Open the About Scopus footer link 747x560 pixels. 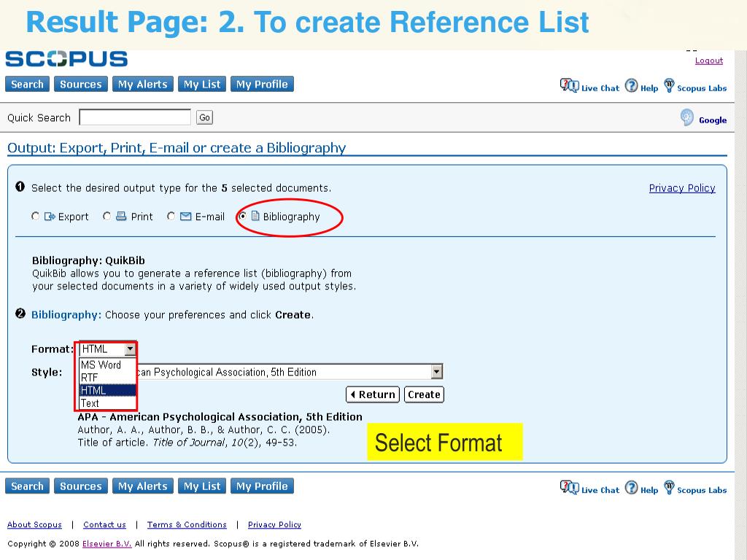(x=34, y=524)
